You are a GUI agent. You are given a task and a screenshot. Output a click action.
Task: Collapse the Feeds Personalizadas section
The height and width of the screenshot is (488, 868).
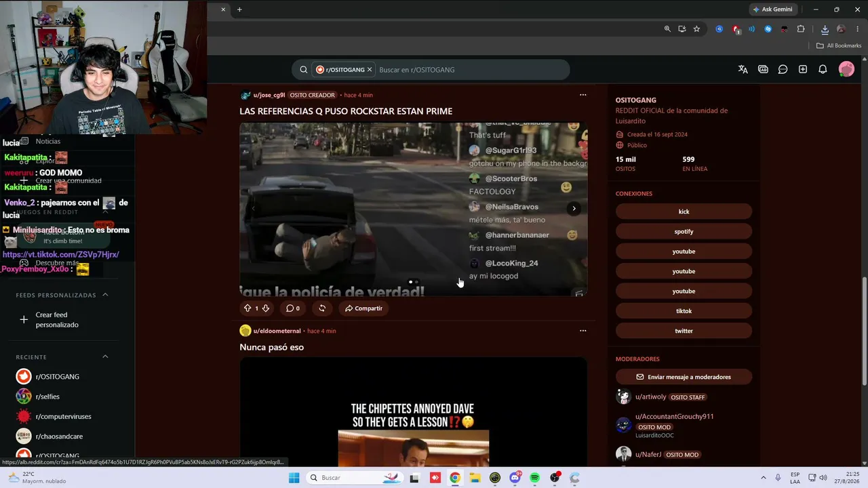pos(105,295)
